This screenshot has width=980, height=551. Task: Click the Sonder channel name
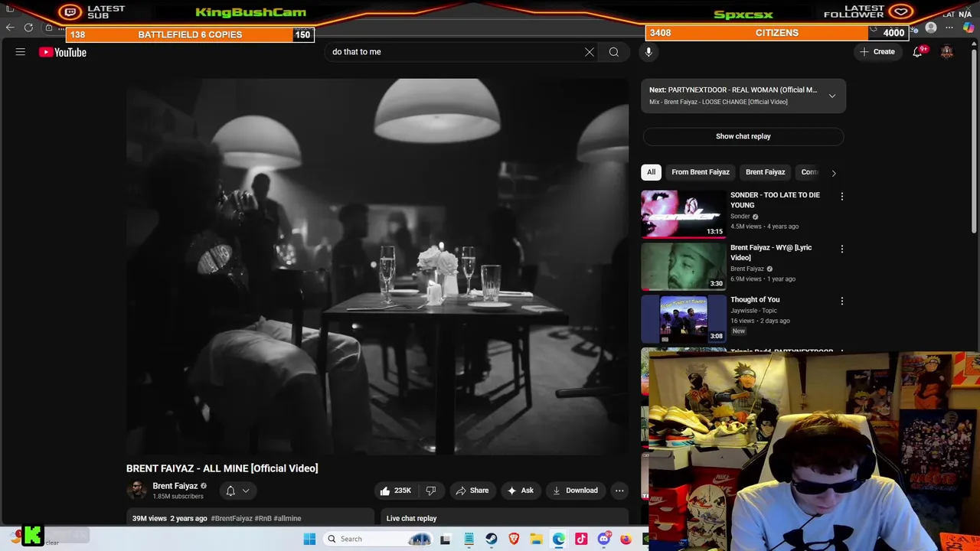[x=740, y=217]
